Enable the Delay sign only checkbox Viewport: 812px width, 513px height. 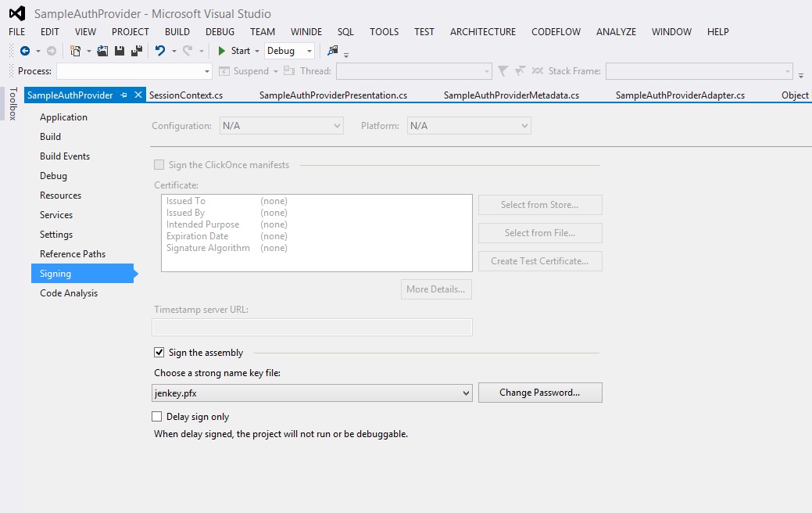[157, 417]
